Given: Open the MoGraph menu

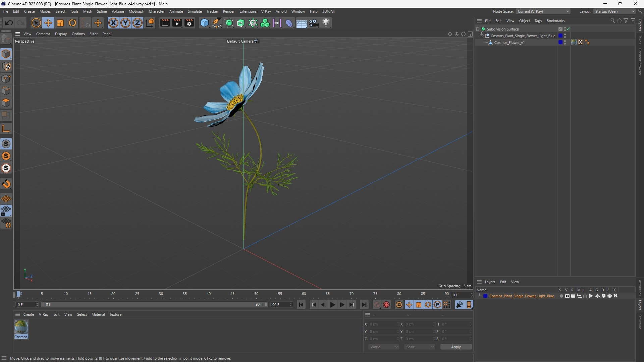Looking at the screenshot, I should [137, 11].
